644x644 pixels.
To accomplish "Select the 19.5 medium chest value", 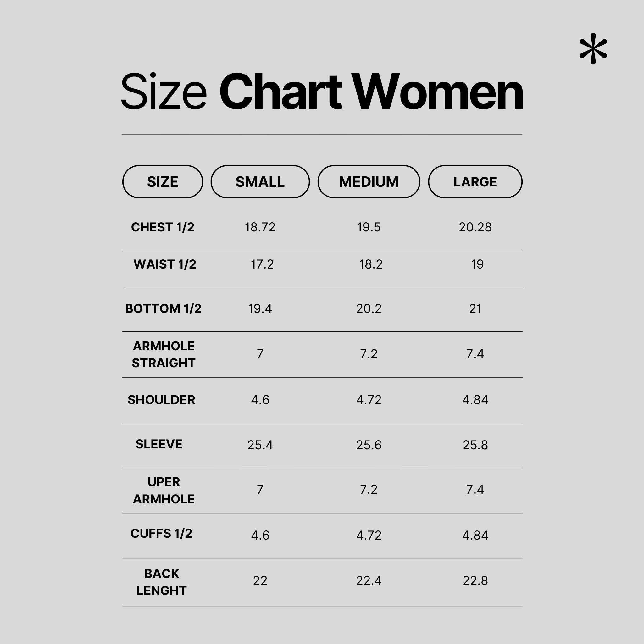I will (369, 227).
